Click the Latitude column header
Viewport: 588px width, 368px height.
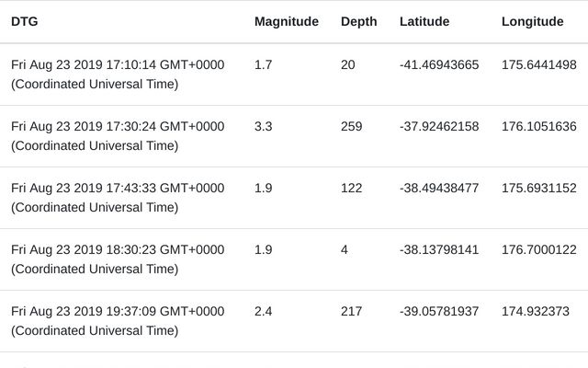424,21
